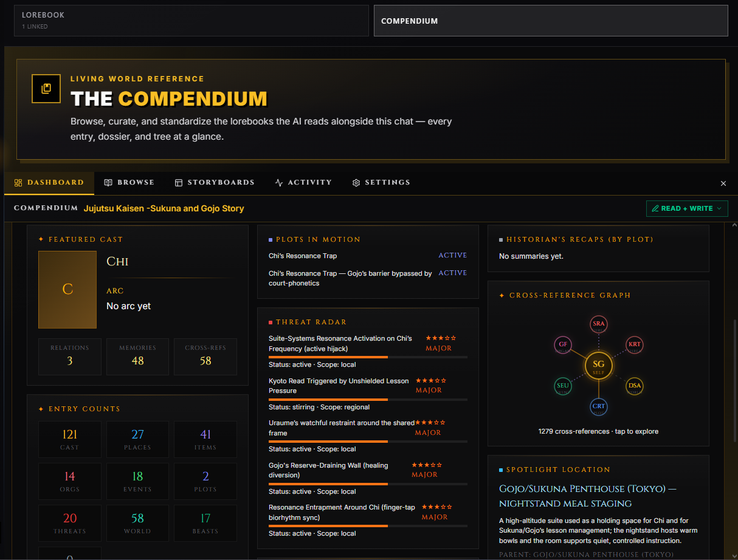Click the Compendium library icon in banner
This screenshot has height=560, width=738.
coord(46,89)
